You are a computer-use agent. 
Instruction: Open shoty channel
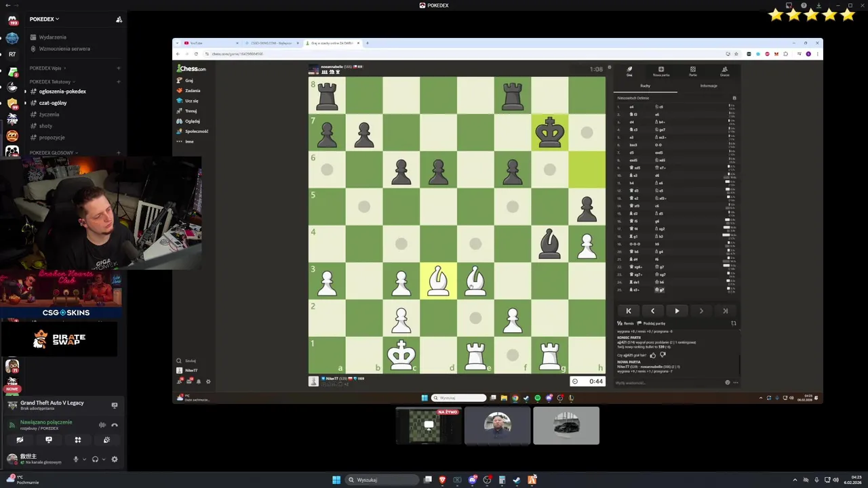[45, 125]
